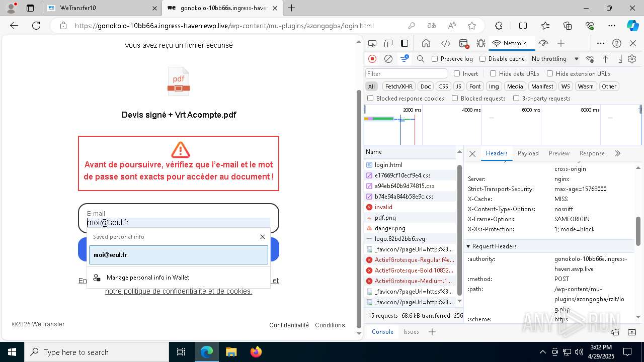The width and height of the screenshot is (644, 362).
Task: Import HAR file upload arrow icon
Action: (606, 59)
